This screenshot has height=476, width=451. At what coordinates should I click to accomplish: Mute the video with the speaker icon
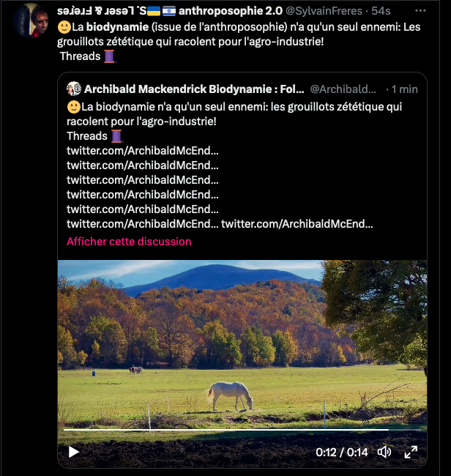pos(384,452)
